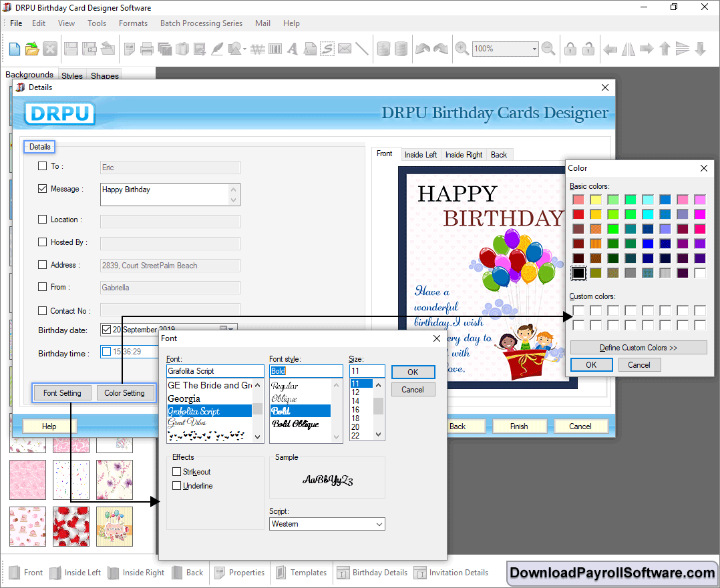
Task: Open the Script Western dropdown
Action: [379, 524]
